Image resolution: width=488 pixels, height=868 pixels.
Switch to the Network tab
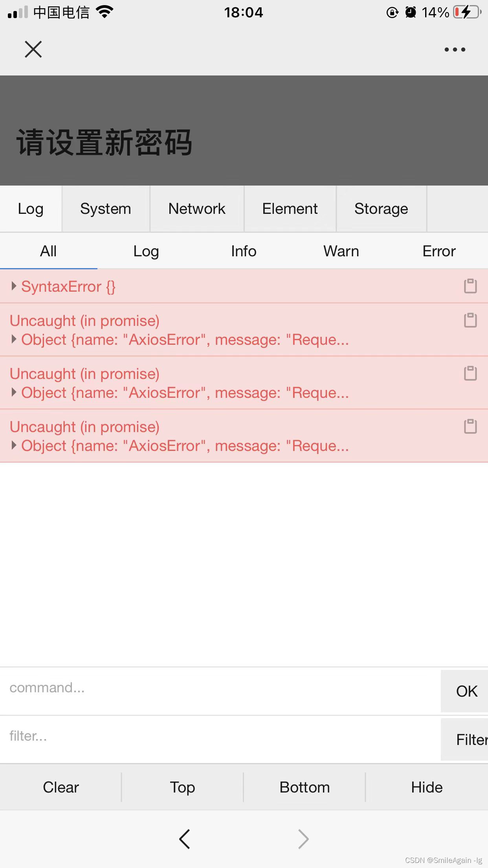[x=196, y=208]
